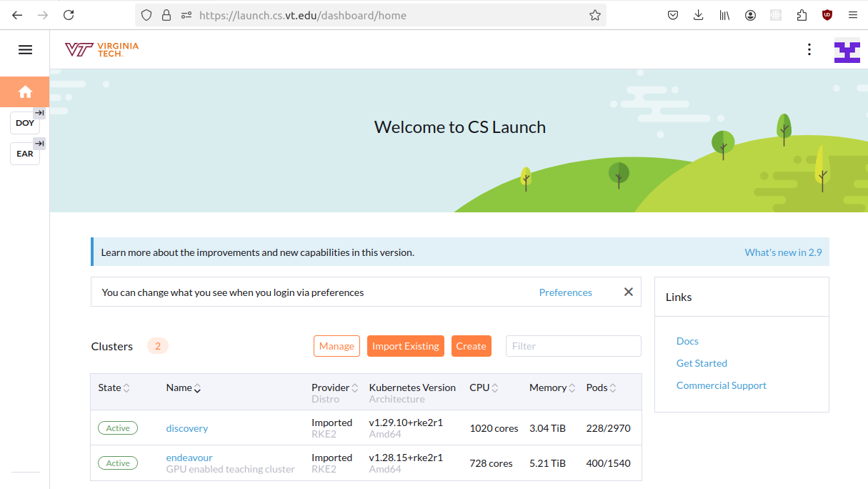
Task: Open Firefox downloads panel
Action: coord(699,15)
